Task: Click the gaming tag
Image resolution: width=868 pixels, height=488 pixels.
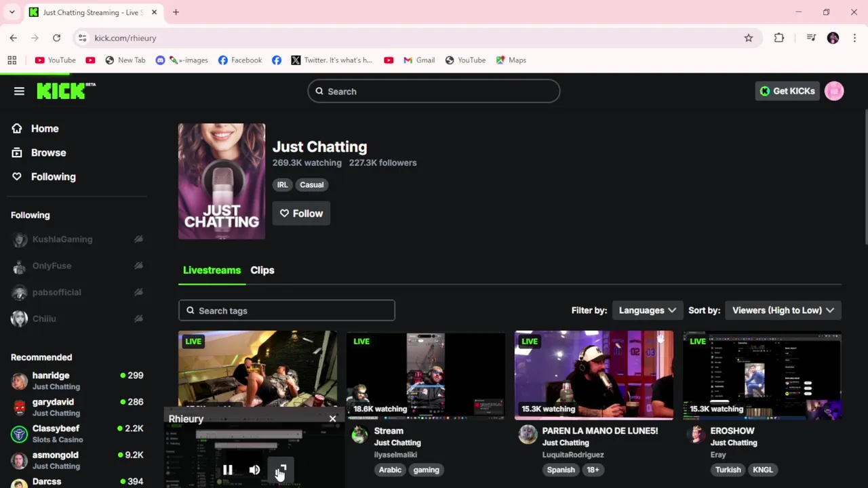Action: pyautogui.click(x=427, y=470)
